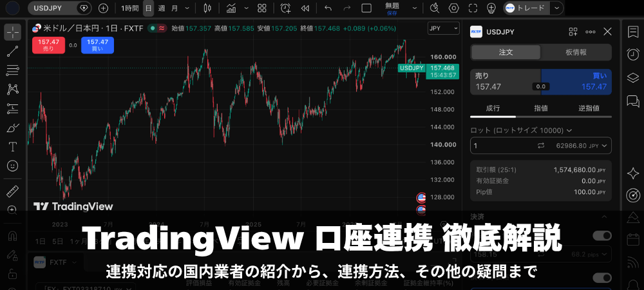This screenshot has width=644, height=290.
Task: Open the chat bubbles in right sidebar
Action: [x=633, y=101]
